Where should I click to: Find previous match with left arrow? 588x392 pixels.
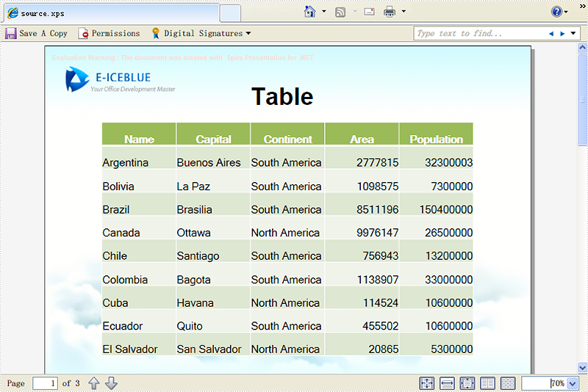tap(551, 34)
